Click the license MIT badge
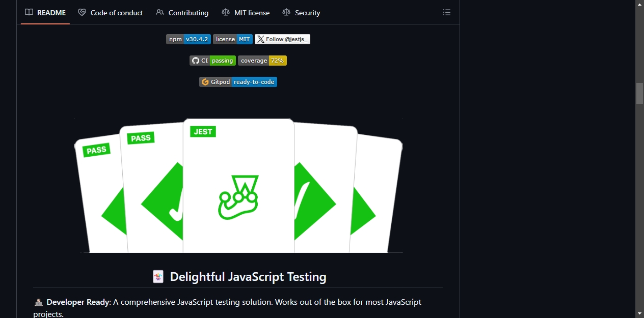This screenshot has width=644, height=318. click(233, 39)
